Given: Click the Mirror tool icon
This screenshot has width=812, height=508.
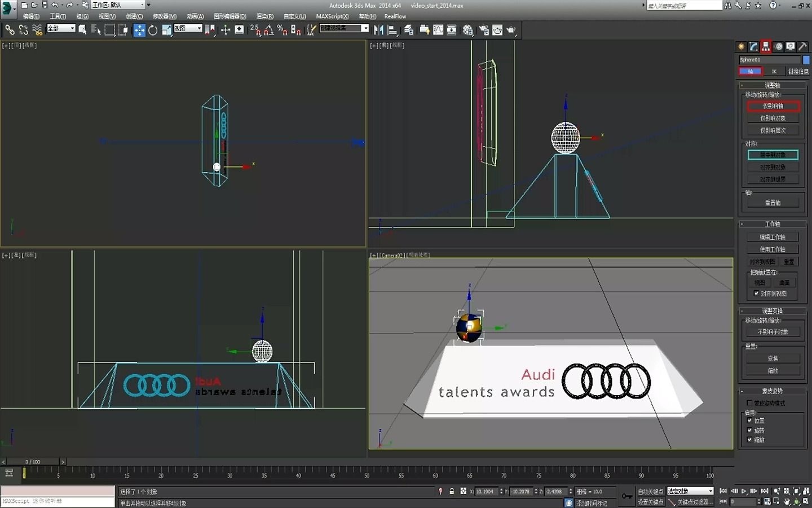Looking at the screenshot, I should (379, 30).
